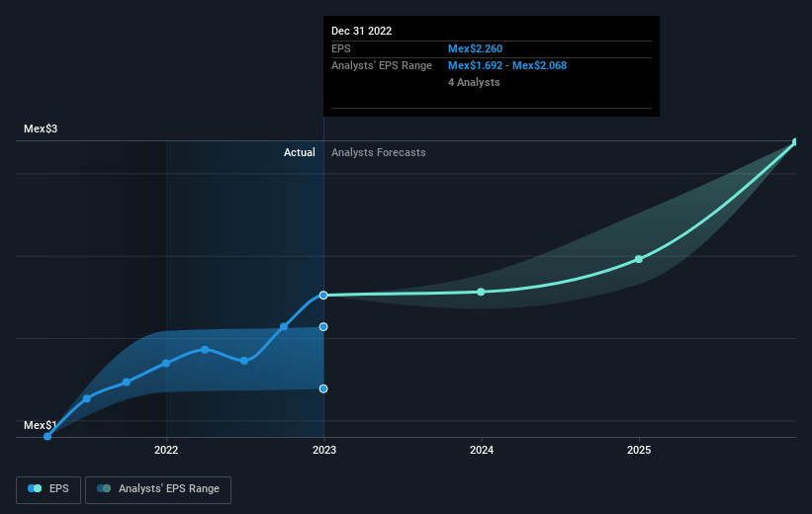This screenshot has width=812, height=514.
Task: Click the 2025 forecast EPS data point
Action: pyautogui.click(x=639, y=259)
